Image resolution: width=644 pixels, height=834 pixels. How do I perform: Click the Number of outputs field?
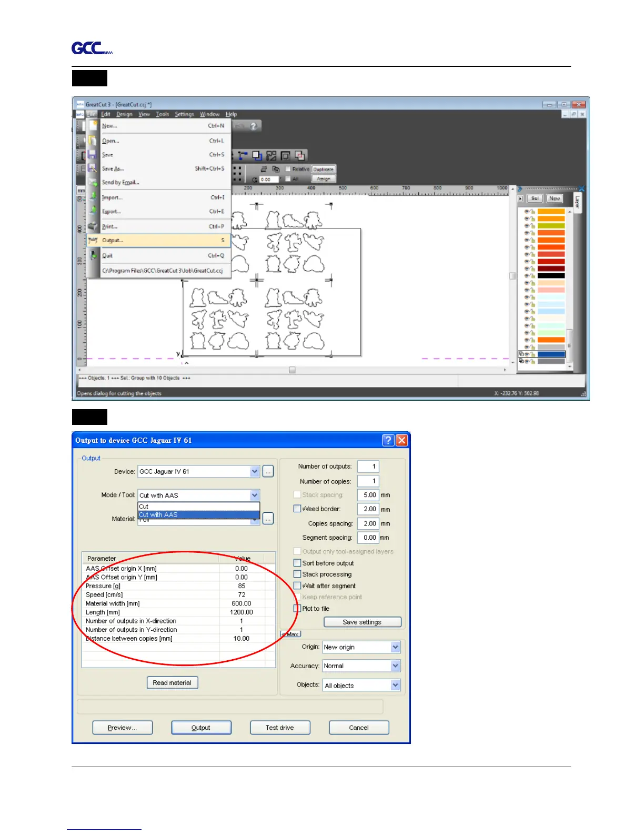[x=368, y=466]
